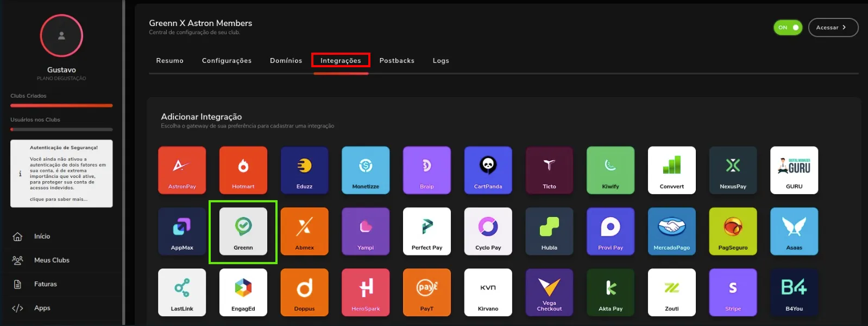Screen dimensions: 868x326
Task: Click the PayT gateway tile
Action: (427, 292)
